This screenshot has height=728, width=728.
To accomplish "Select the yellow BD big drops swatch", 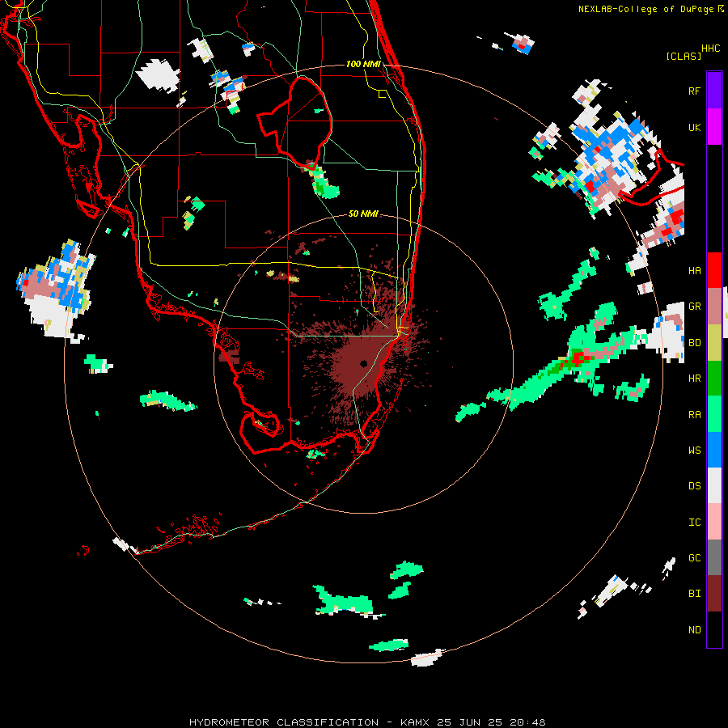I will [x=714, y=343].
